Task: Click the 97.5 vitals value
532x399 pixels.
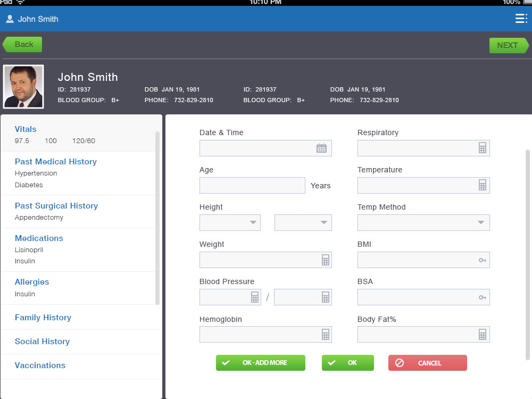Action: point(22,141)
